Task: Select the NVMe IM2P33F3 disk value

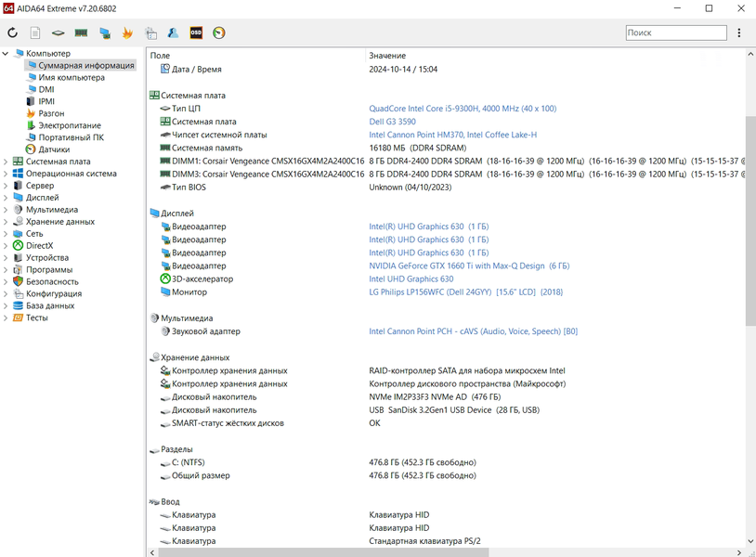Action: pyautogui.click(x=435, y=397)
